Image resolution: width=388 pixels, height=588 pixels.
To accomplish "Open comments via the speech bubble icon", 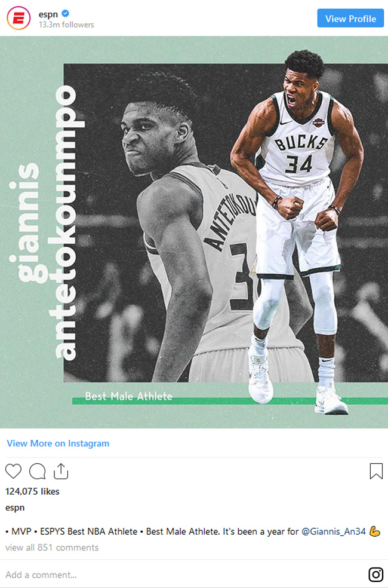I will coord(38,471).
